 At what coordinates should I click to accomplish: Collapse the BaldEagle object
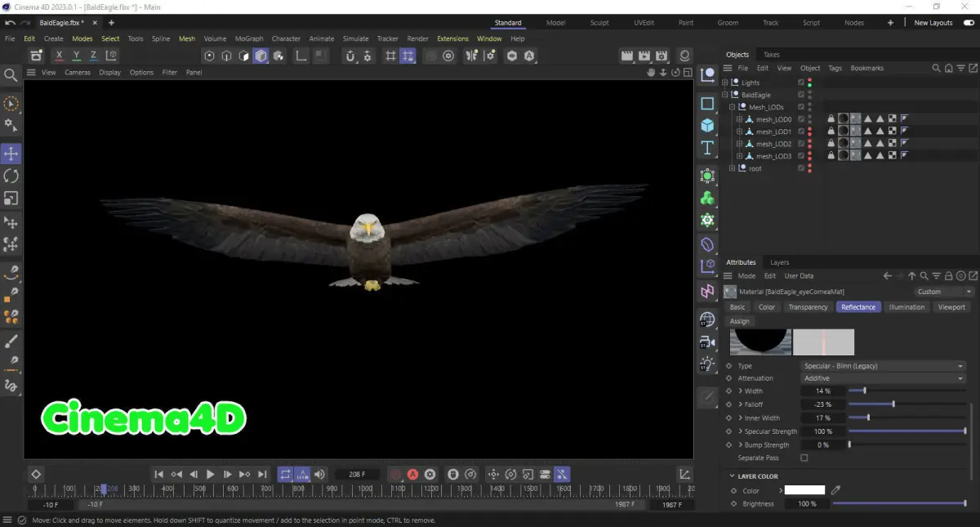click(x=725, y=95)
